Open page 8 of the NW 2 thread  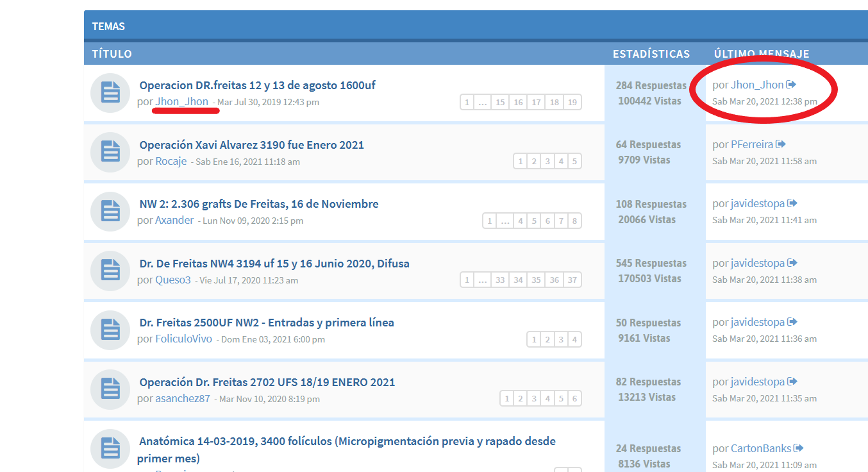coord(574,221)
